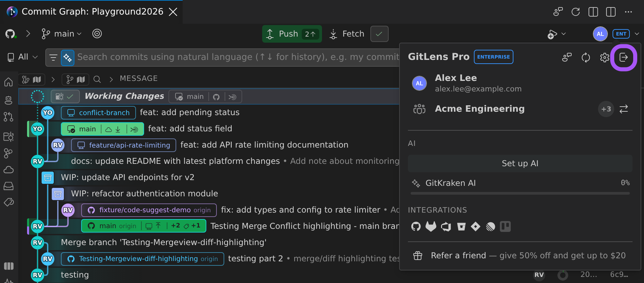
Task: Click the Jira integration icon
Action: point(476,226)
